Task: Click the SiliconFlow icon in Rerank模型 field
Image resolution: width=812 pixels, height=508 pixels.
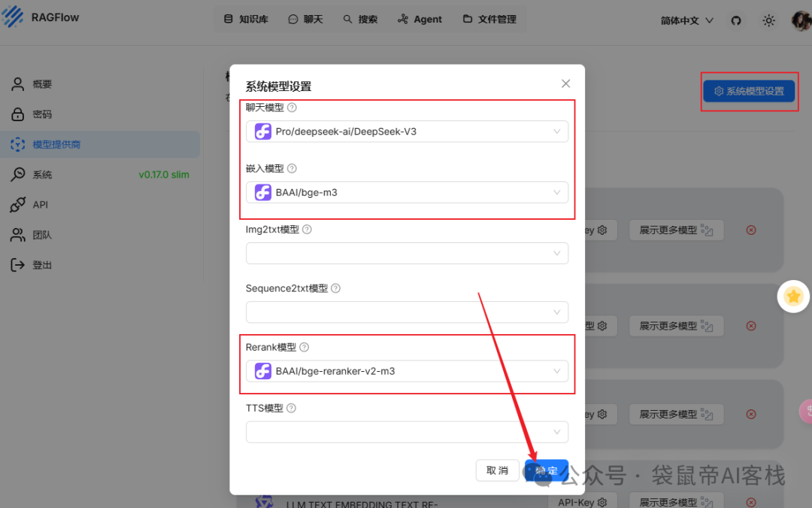Action: [263, 371]
